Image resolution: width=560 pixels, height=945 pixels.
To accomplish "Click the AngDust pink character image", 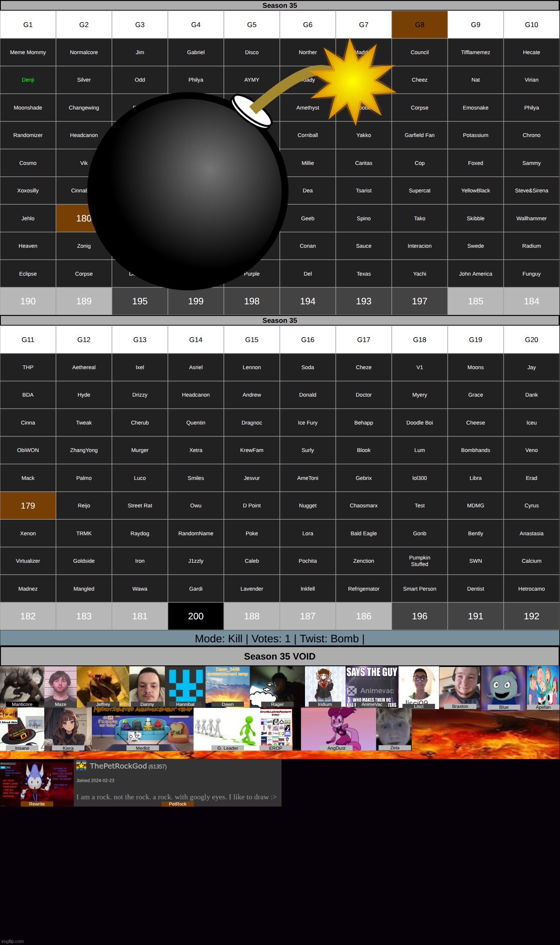I will 338,729.
